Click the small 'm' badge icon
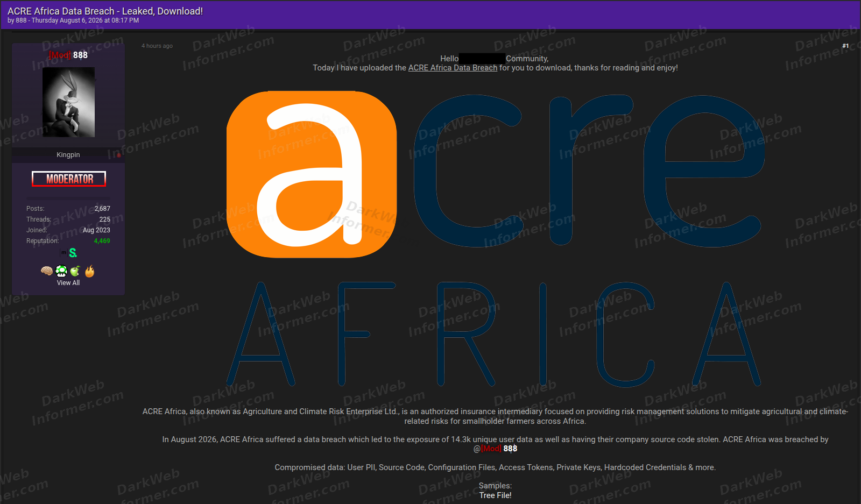 click(63, 252)
